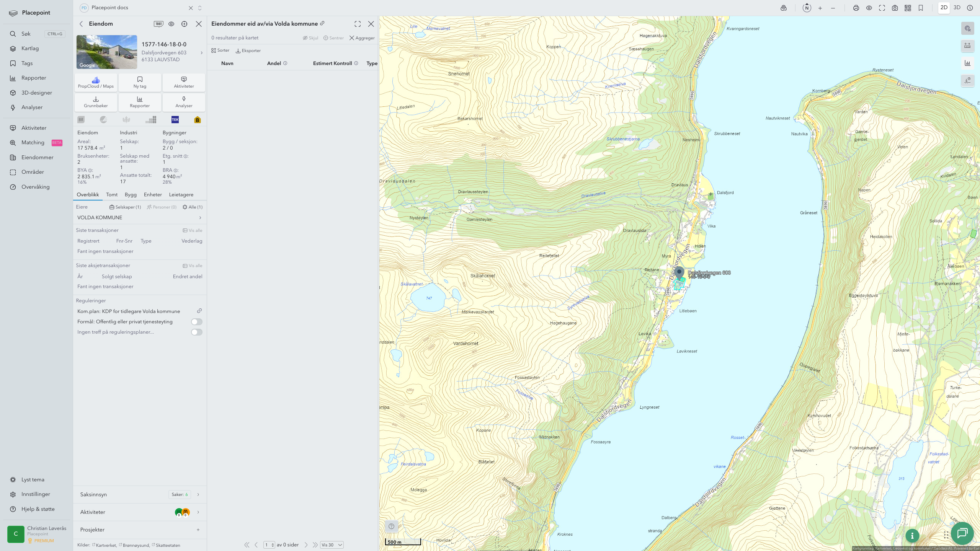Expand property address details chevron
980x551 pixels.
[x=202, y=53]
